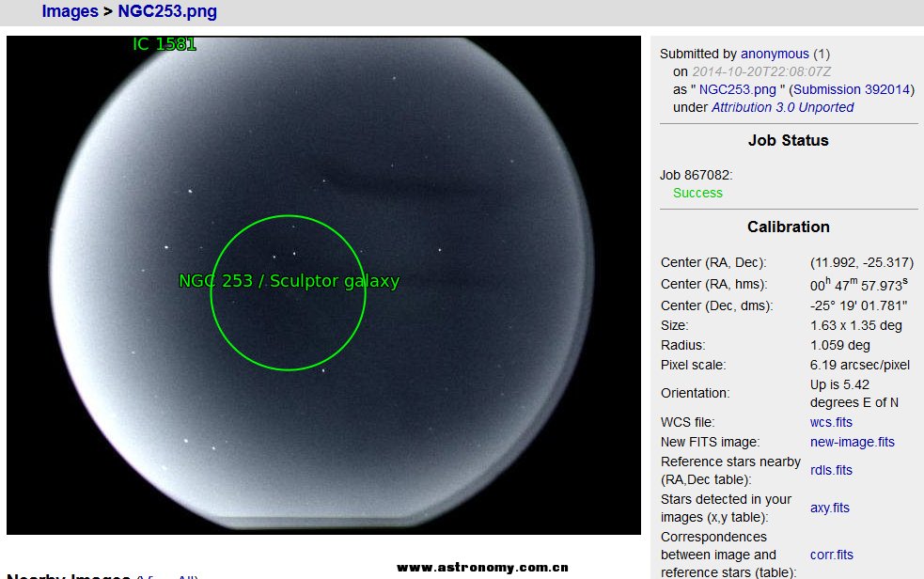
Task: Click the NGC253.png page title breadcrumb
Action: (166, 12)
